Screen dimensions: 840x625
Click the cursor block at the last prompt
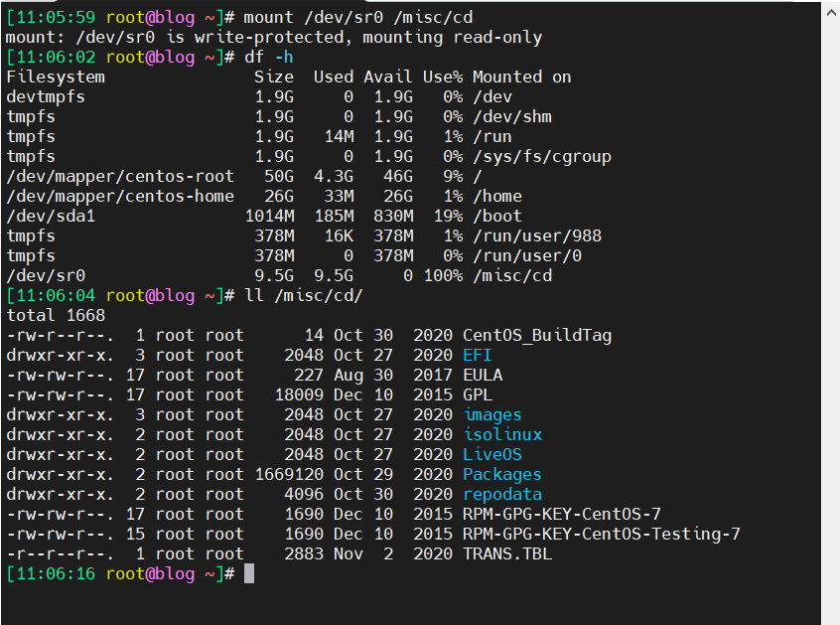(250, 573)
